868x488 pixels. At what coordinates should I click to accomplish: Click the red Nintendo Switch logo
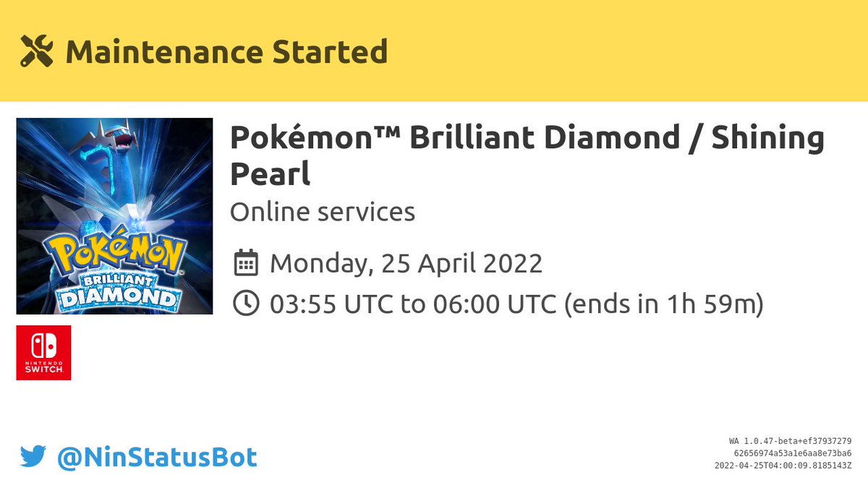click(43, 353)
